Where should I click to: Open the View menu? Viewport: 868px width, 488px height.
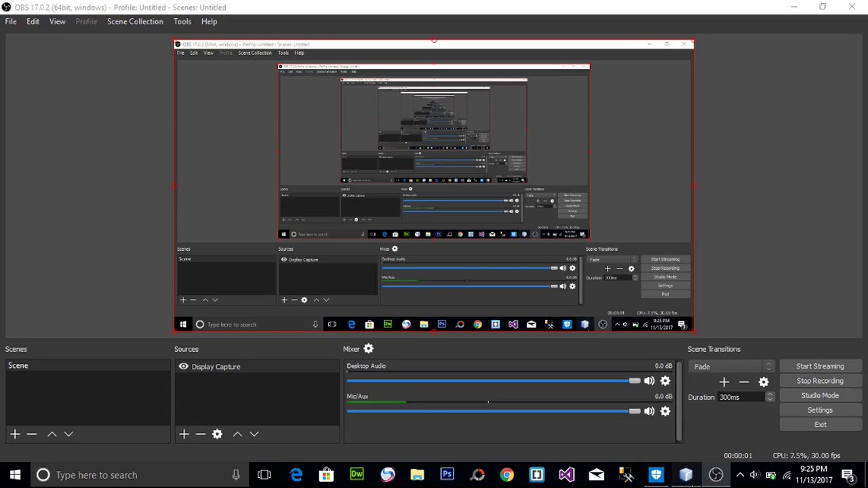coord(57,22)
